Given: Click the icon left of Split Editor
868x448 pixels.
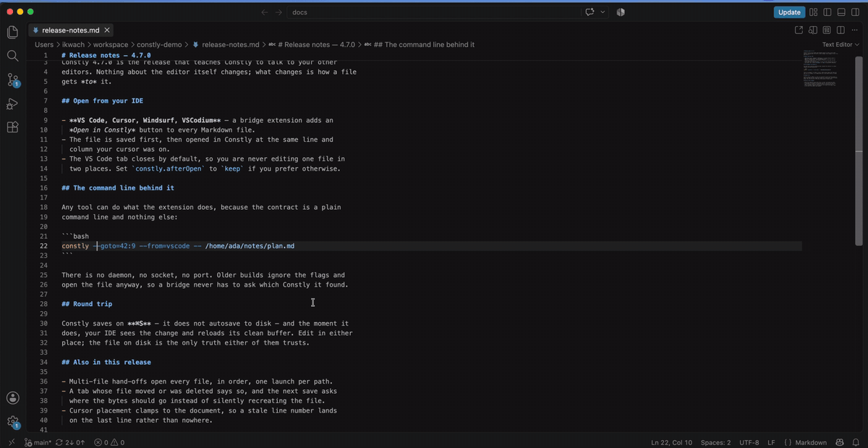Looking at the screenshot, I should click(x=826, y=30).
